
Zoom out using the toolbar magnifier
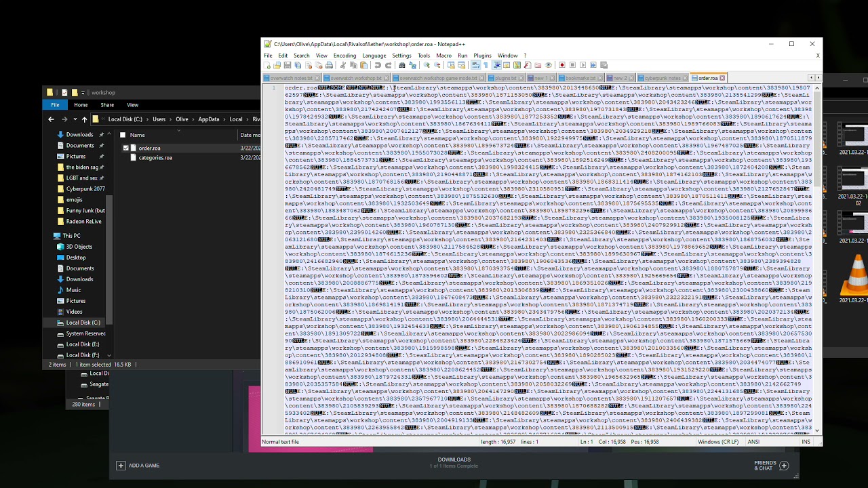tap(437, 65)
